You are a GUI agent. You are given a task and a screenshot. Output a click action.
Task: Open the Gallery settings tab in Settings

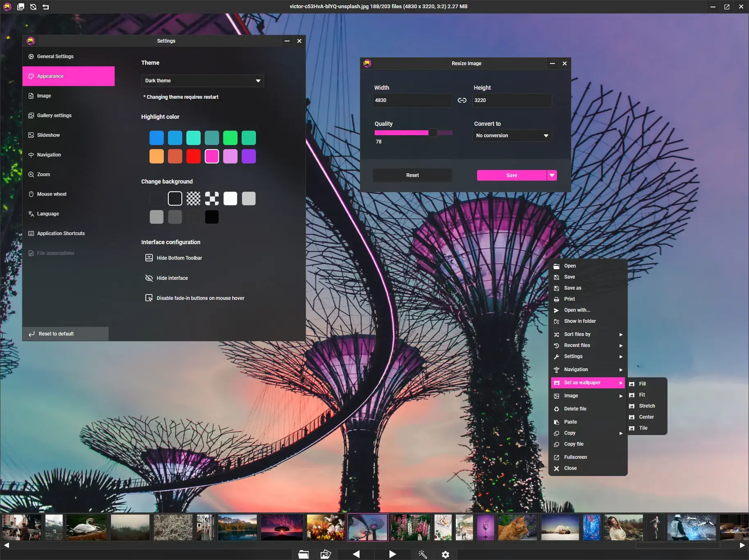pyautogui.click(x=54, y=116)
